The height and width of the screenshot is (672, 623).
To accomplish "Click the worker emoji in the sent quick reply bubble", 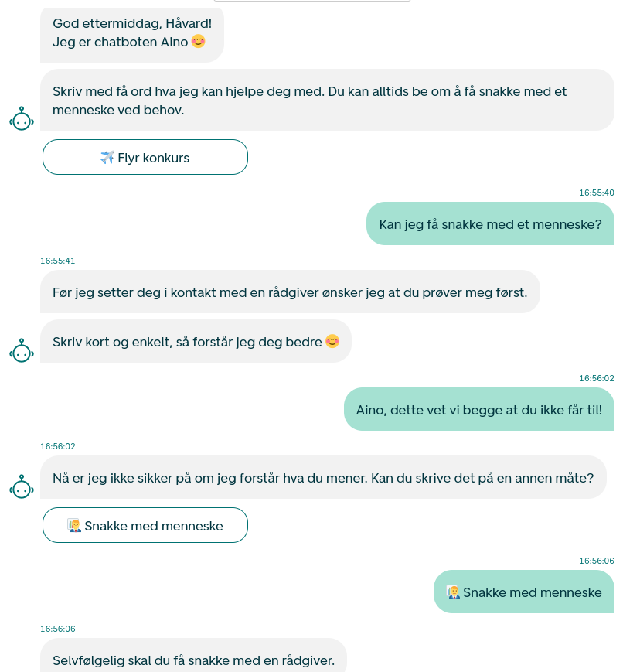I will pos(454,592).
